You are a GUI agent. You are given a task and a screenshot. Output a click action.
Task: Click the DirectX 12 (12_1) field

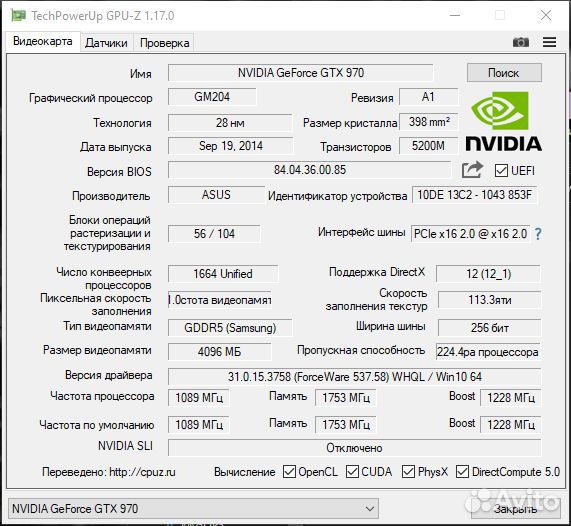(x=488, y=274)
